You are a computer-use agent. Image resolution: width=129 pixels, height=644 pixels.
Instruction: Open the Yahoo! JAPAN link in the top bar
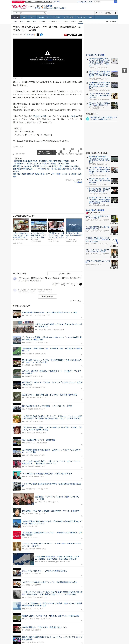(x=82, y=2)
